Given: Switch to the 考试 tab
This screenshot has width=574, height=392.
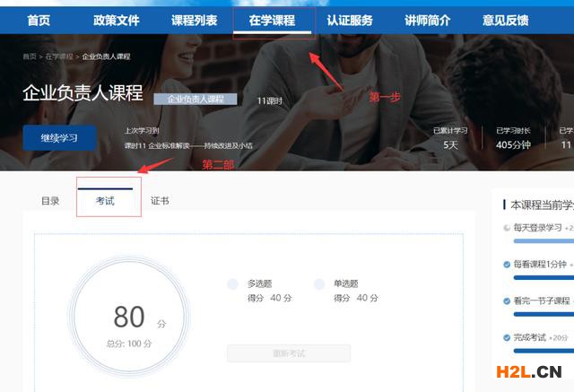Looking at the screenshot, I should pyautogui.click(x=106, y=201).
